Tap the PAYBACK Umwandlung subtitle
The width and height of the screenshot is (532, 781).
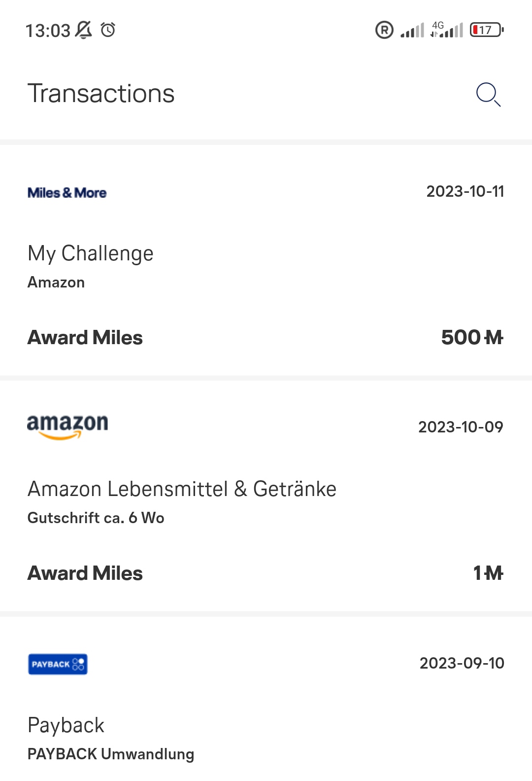(x=111, y=754)
